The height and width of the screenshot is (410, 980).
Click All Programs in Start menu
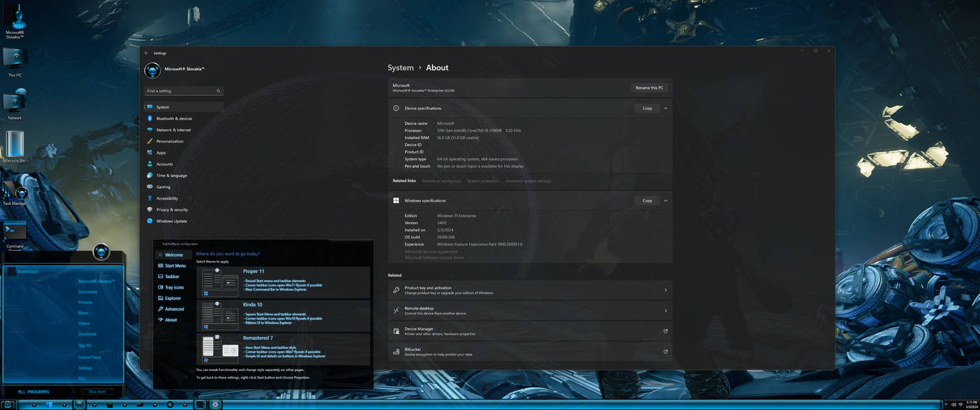pyautogui.click(x=33, y=392)
